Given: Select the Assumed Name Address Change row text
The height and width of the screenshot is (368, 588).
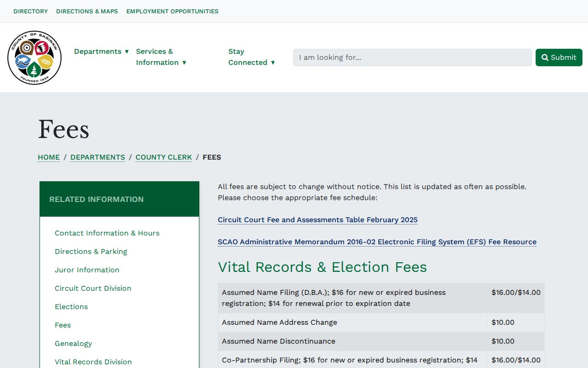Looking at the screenshot, I should (279, 322).
